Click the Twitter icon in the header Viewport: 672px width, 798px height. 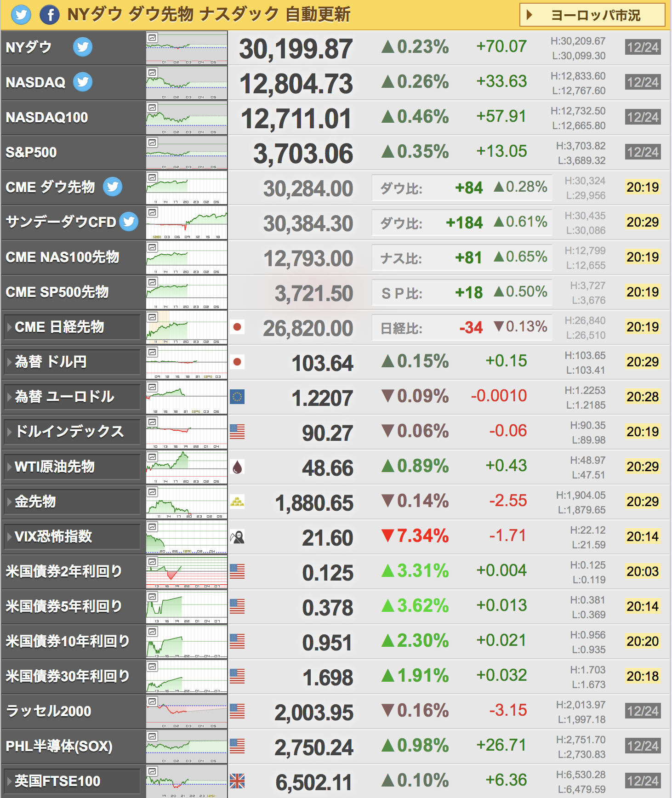click(x=21, y=15)
